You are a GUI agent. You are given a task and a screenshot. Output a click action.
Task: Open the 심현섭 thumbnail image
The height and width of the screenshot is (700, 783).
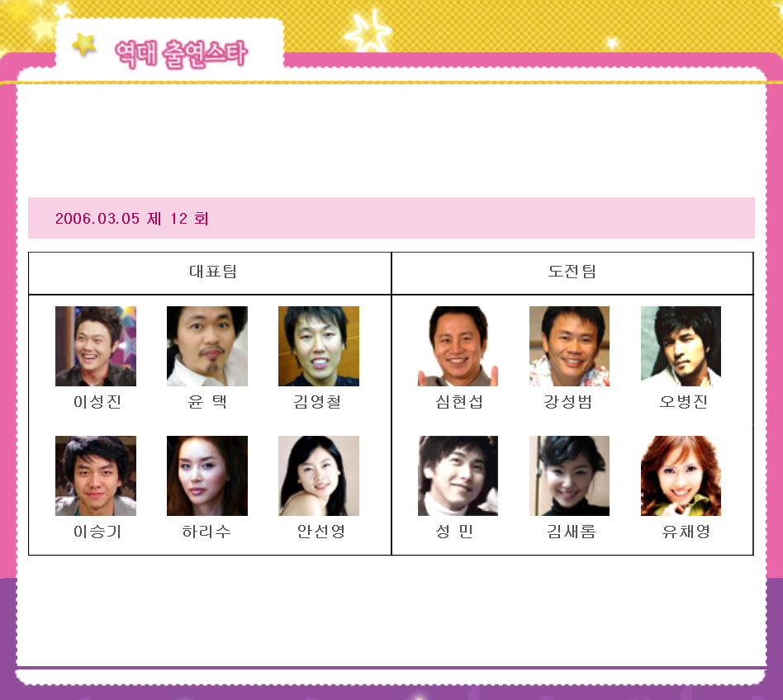pyautogui.click(x=458, y=346)
